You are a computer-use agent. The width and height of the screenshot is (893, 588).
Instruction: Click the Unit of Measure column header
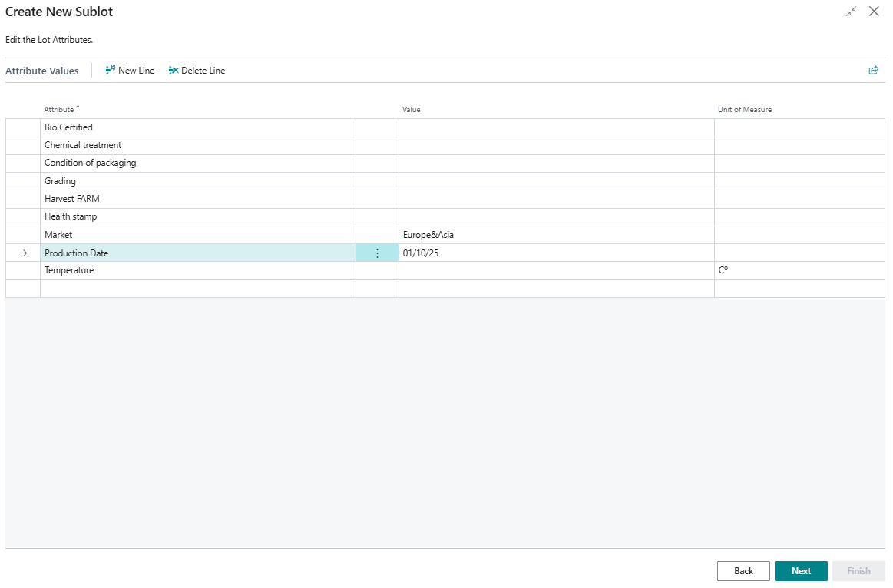(x=744, y=110)
